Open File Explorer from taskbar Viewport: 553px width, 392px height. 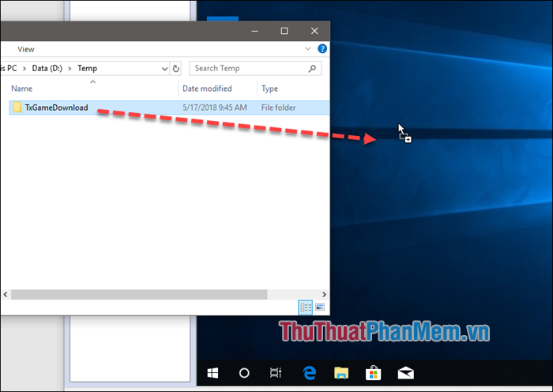click(x=341, y=373)
